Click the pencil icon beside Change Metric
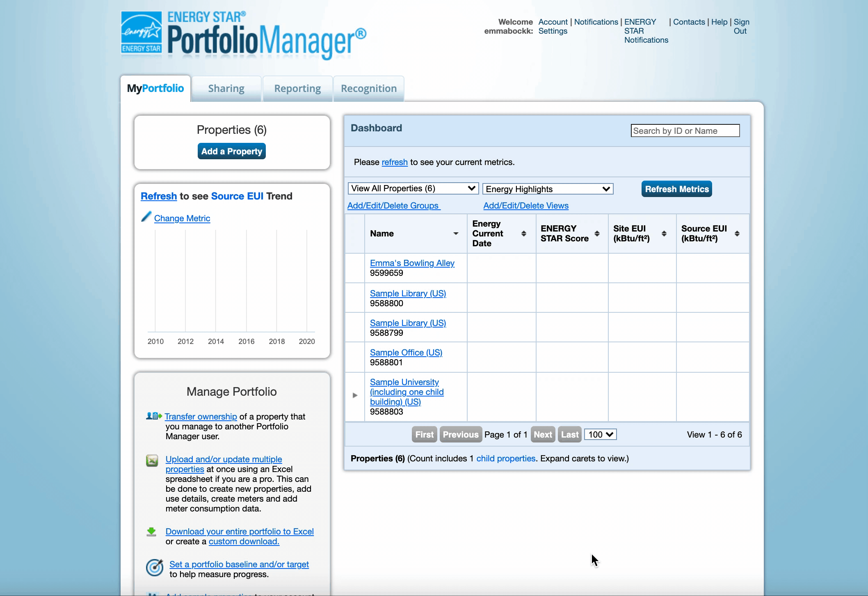868x596 pixels. coord(146,217)
